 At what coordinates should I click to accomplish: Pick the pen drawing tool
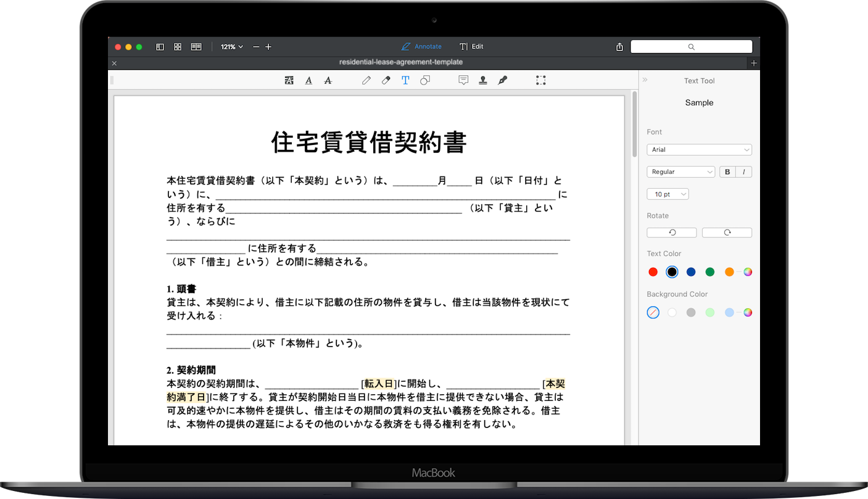(366, 80)
